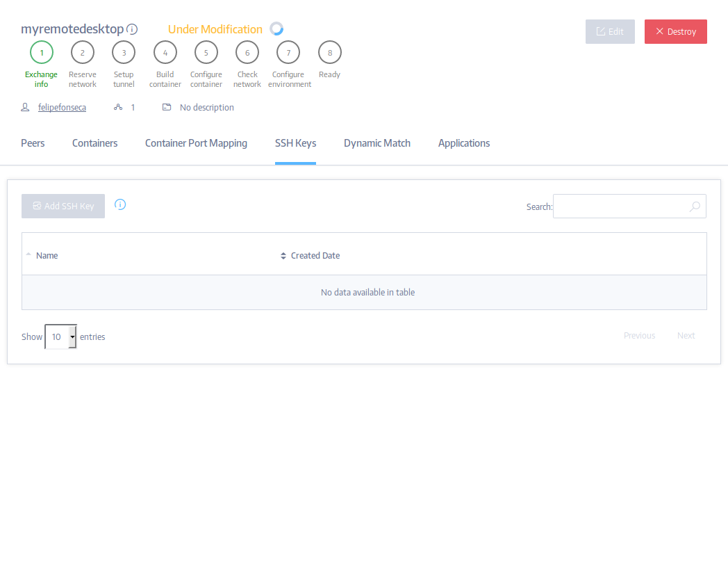
Task: Click the Add SSH Key button
Action: tap(63, 206)
